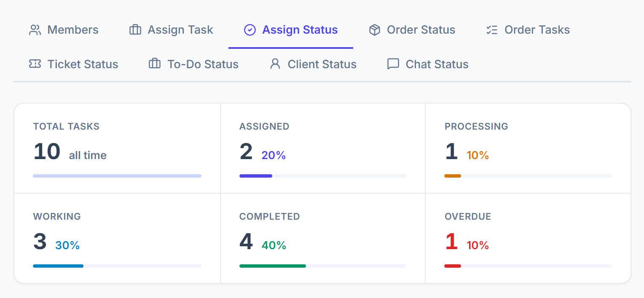The height and width of the screenshot is (298, 644).
Task: Click the total count 10
Action: coord(47,152)
